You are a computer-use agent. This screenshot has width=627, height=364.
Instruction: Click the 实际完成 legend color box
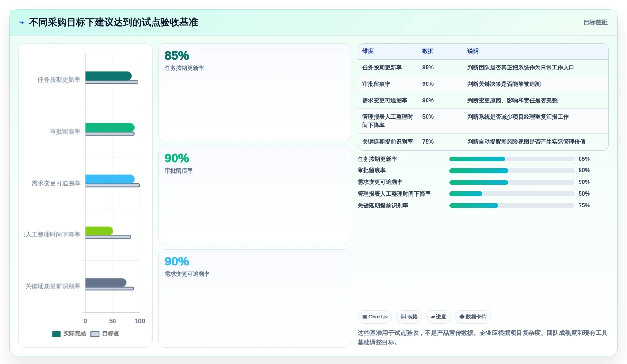(x=56, y=334)
